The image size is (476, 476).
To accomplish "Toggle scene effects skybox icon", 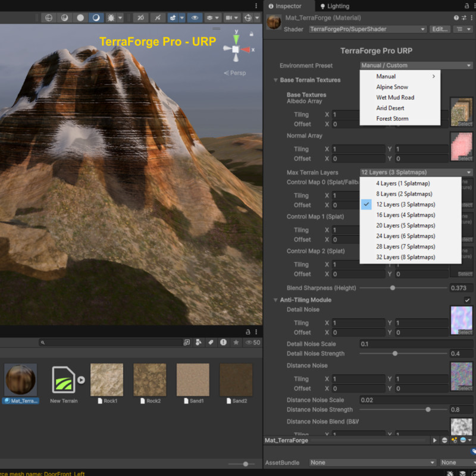I will coord(173,18).
